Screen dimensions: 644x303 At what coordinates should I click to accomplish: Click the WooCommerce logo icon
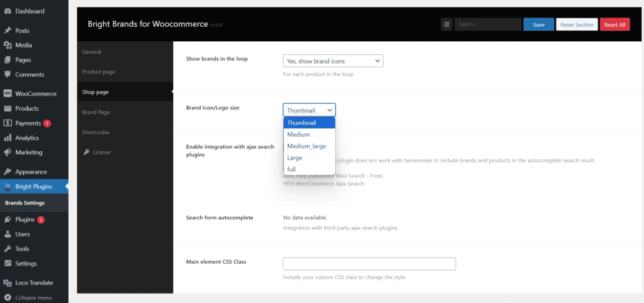pos(8,94)
